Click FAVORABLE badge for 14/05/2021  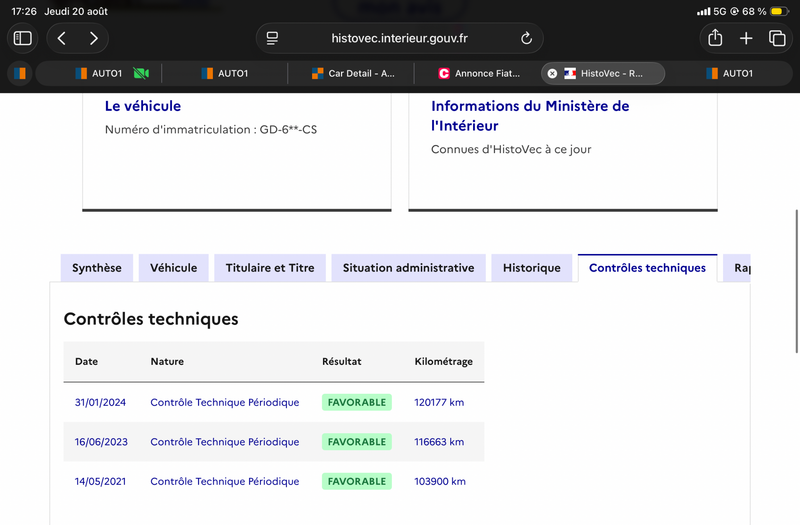click(x=357, y=481)
